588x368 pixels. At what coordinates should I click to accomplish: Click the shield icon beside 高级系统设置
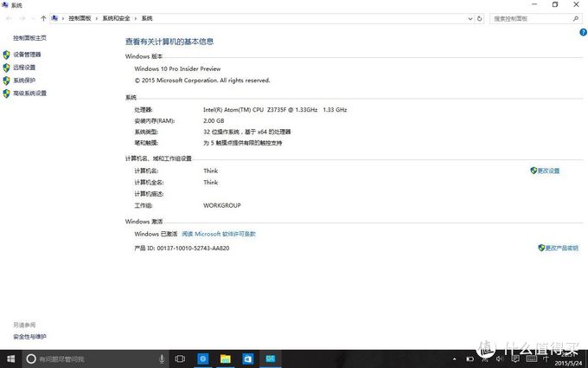pyautogui.click(x=6, y=94)
